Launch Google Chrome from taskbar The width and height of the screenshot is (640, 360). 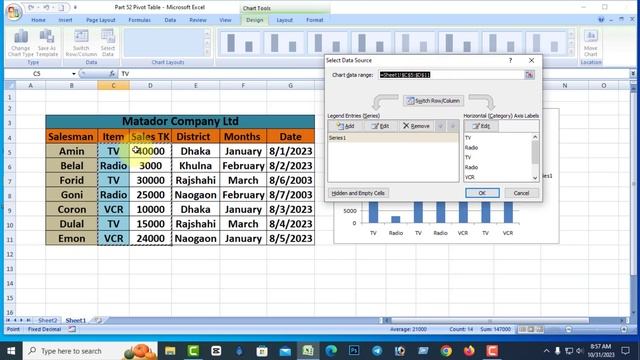click(446, 351)
